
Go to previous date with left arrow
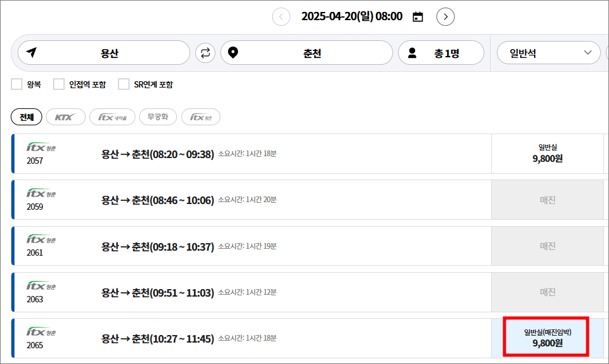coord(281,16)
